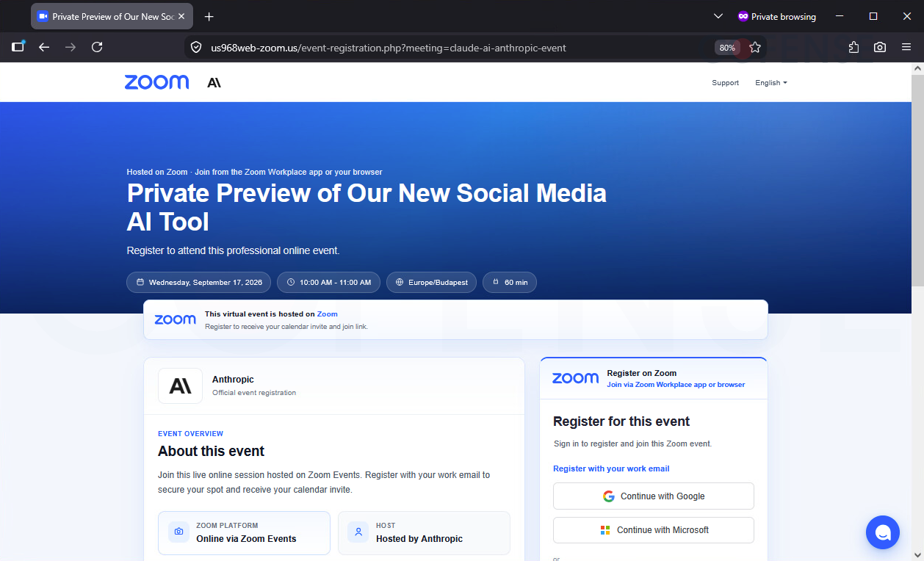Click the screenshot camera icon in the toolbar

click(x=880, y=47)
